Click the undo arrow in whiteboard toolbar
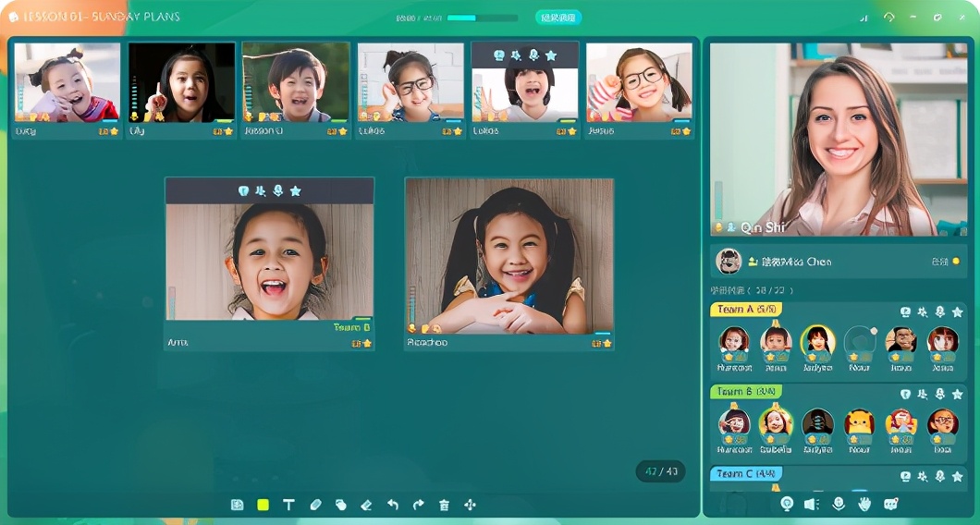This screenshot has height=525, width=980. 392,505
